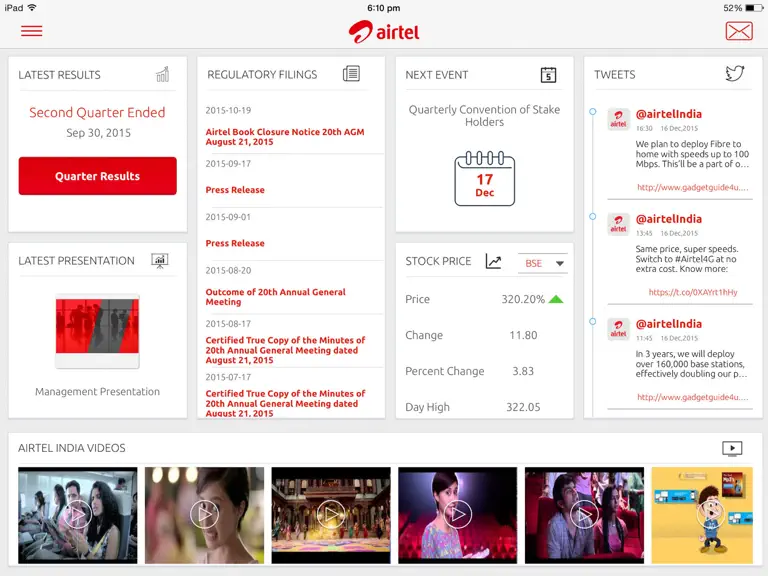Screen dimensions: 768x576
Task: Play the couple in theater seats video
Action: pyautogui.click(x=584, y=515)
